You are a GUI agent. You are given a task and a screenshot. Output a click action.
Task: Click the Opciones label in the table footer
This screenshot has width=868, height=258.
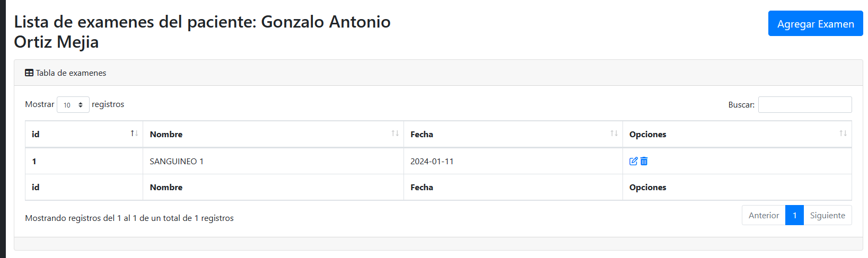(647, 187)
